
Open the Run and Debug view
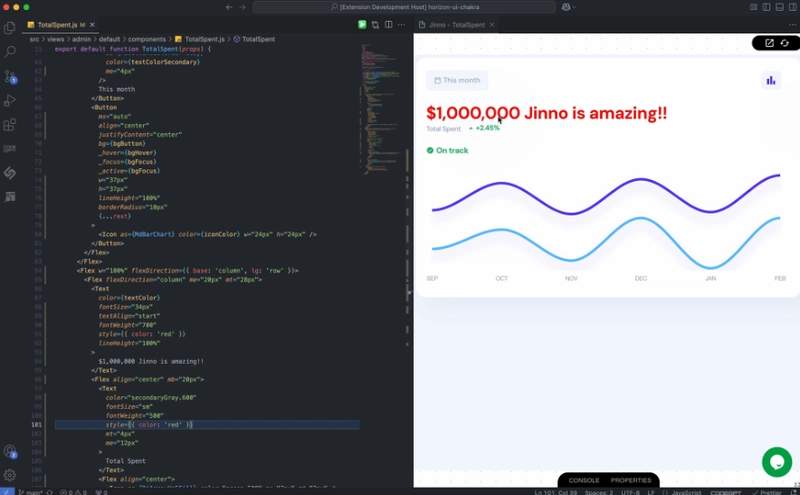[x=10, y=101]
